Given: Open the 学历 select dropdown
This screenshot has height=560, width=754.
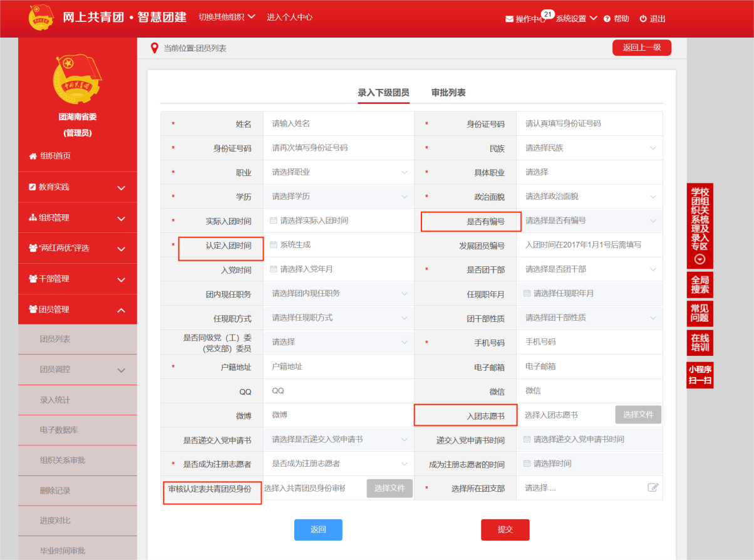Looking at the screenshot, I should click(338, 197).
